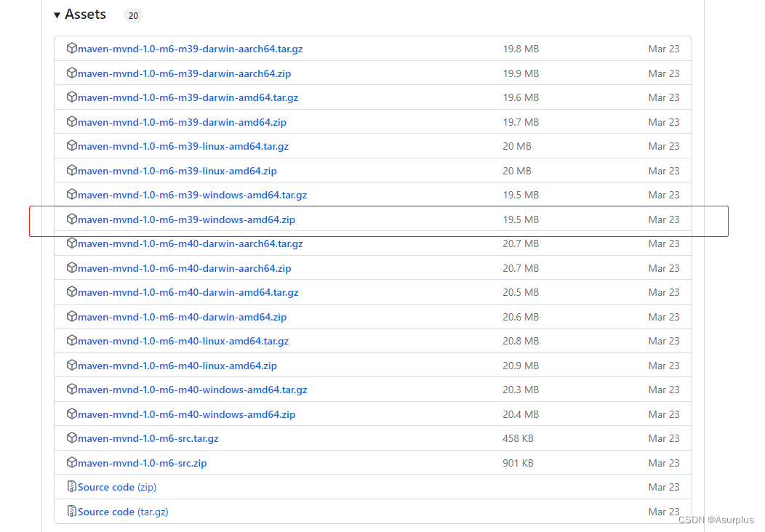Download maven-mvnd-1.0-m6-m39-windows-amd64.tar.gz
The height and width of the screenshot is (532, 765).
point(192,195)
